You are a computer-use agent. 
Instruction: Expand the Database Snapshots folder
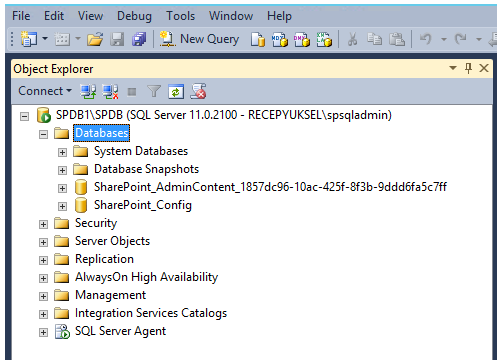click(62, 171)
